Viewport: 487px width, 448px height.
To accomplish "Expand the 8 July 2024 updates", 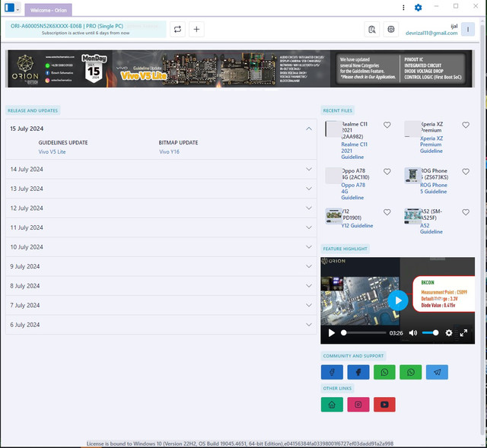I will point(161,286).
